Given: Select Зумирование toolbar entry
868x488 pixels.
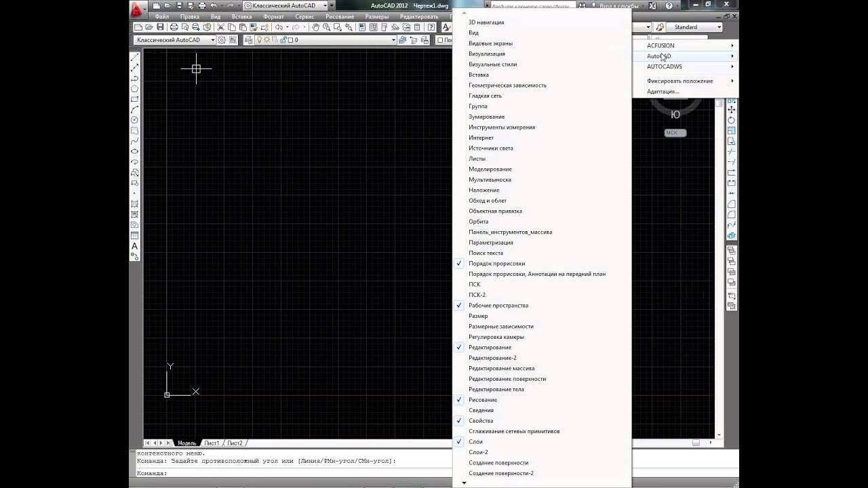Looking at the screenshot, I should pos(541,117).
